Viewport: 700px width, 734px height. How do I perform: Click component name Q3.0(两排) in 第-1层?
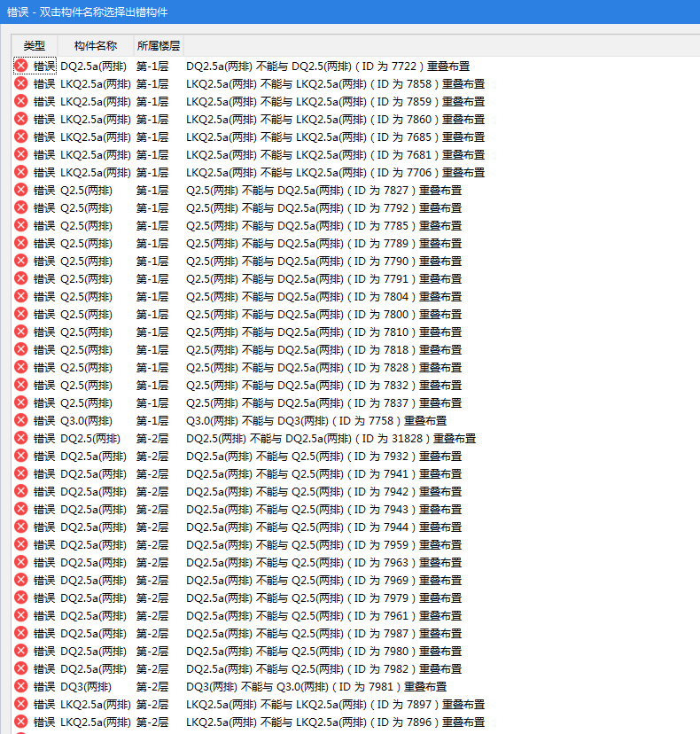tap(87, 420)
